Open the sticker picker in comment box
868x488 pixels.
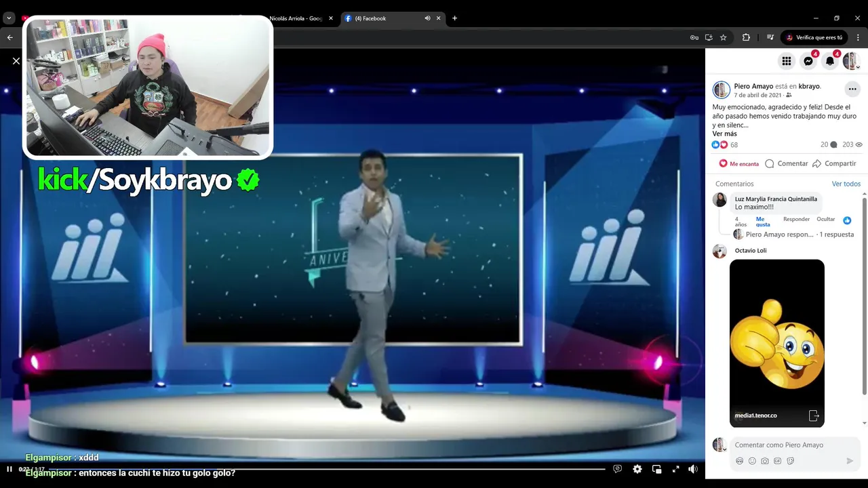tap(791, 461)
